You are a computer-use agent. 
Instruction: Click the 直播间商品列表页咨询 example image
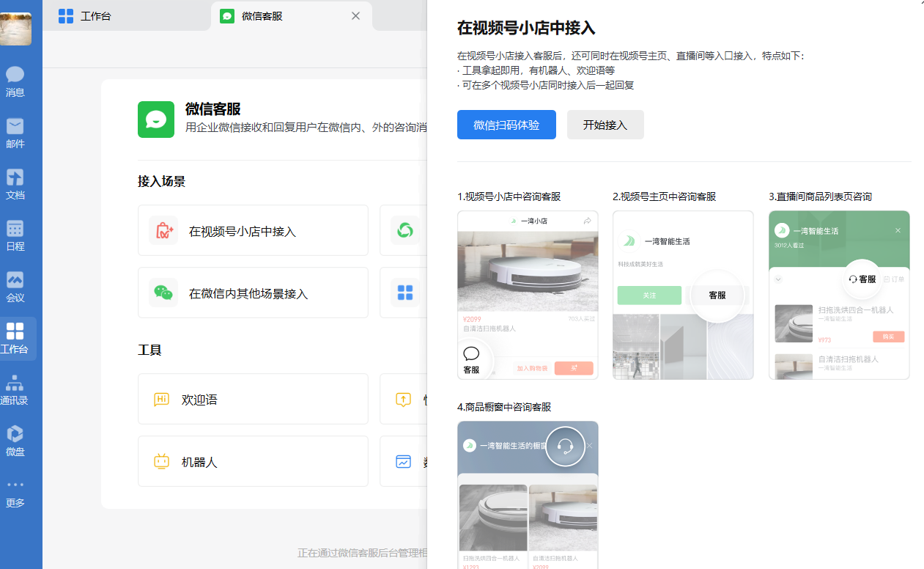tap(839, 295)
